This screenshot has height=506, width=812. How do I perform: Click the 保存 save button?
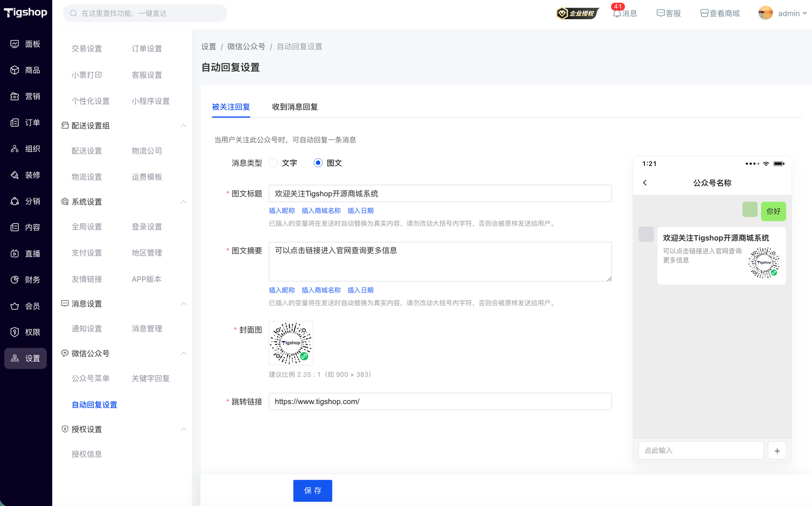(313, 490)
